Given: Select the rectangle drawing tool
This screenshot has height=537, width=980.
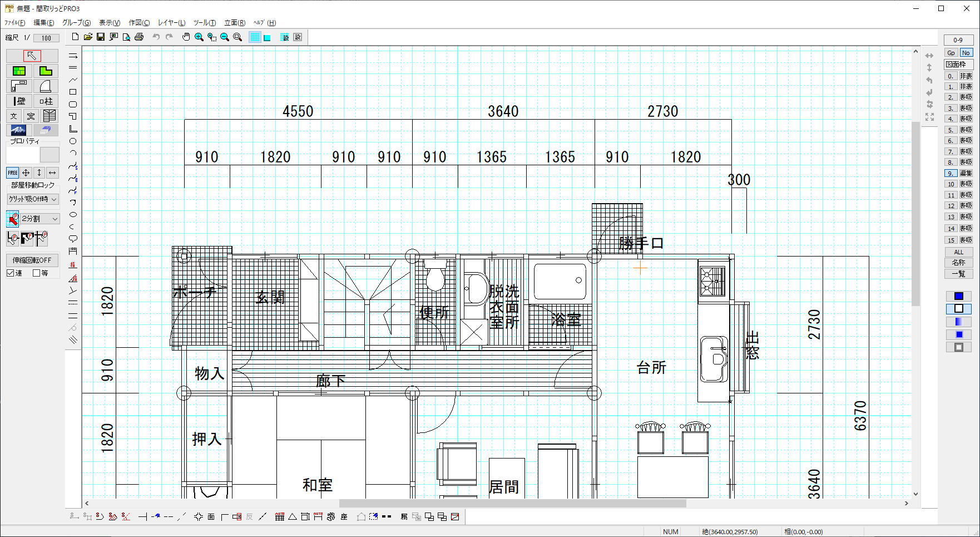Looking at the screenshot, I should [73, 92].
